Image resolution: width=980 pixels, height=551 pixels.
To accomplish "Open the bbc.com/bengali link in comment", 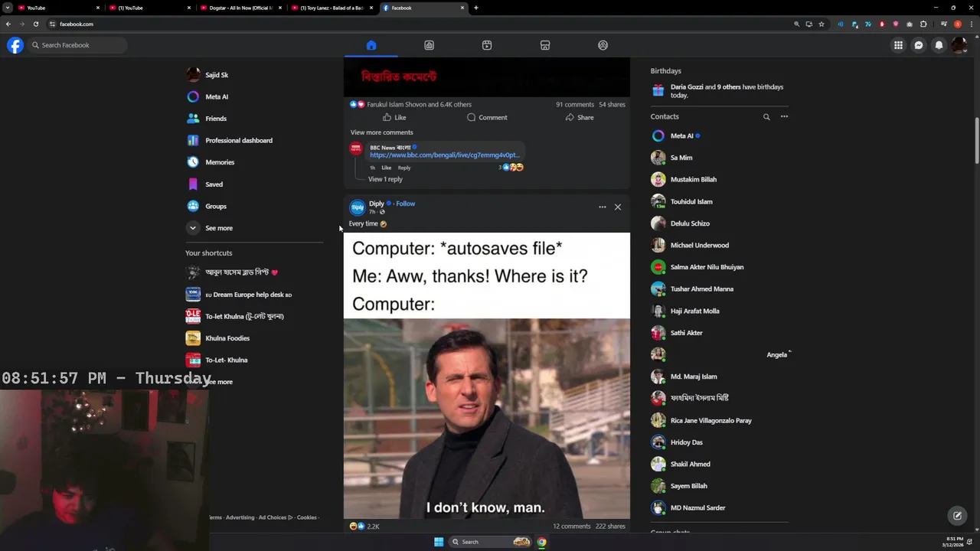I will click(x=445, y=155).
